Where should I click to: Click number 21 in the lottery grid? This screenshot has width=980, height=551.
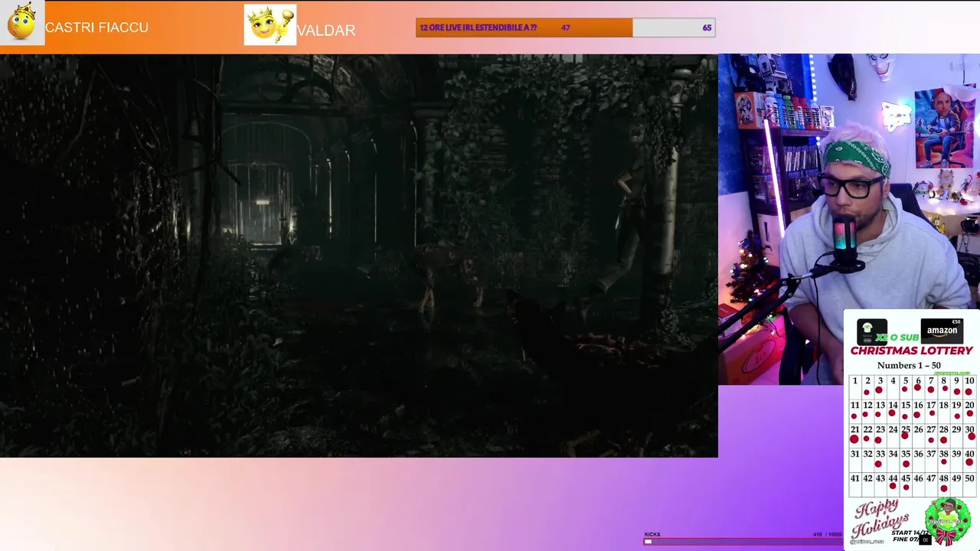854,430
